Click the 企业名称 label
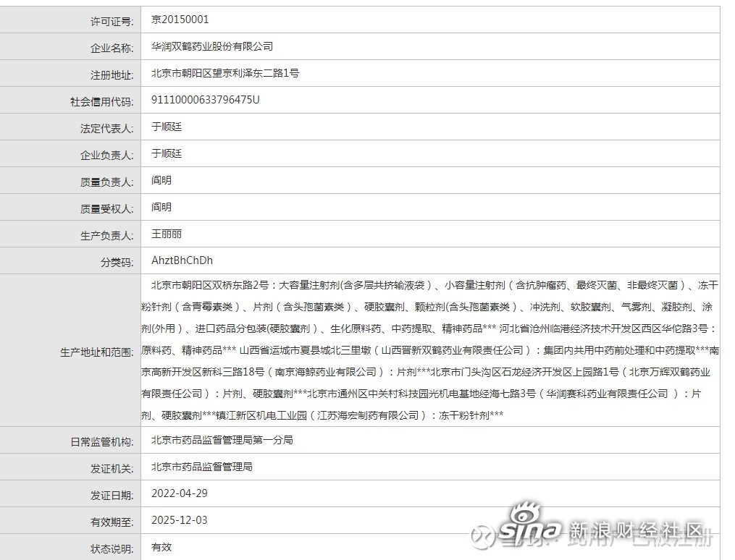The image size is (735, 560). tap(112, 48)
